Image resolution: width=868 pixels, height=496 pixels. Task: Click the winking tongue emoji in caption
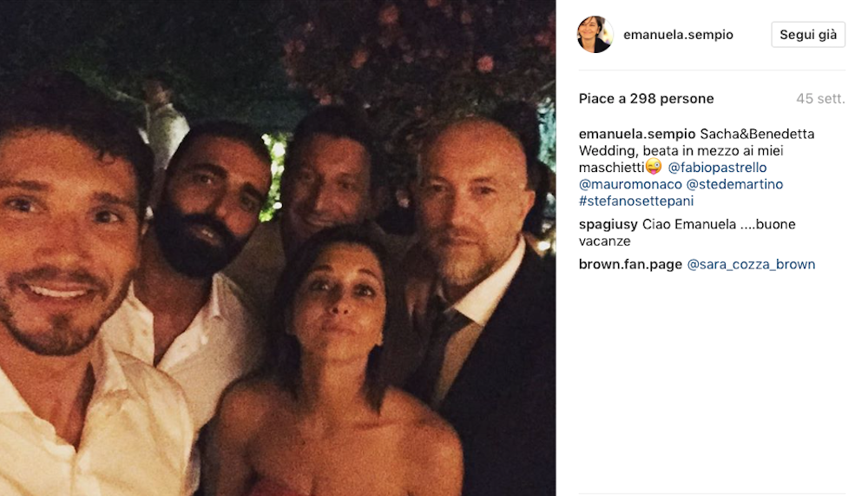pos(653,167)
